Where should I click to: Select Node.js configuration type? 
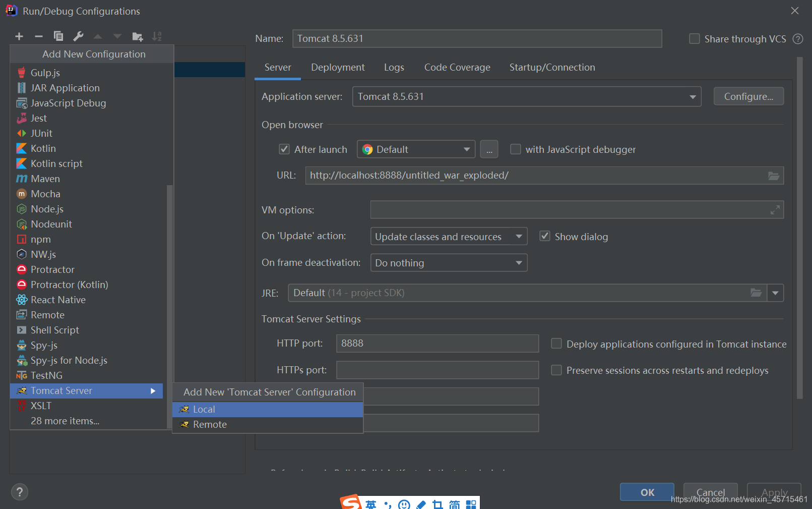[87, 209]
